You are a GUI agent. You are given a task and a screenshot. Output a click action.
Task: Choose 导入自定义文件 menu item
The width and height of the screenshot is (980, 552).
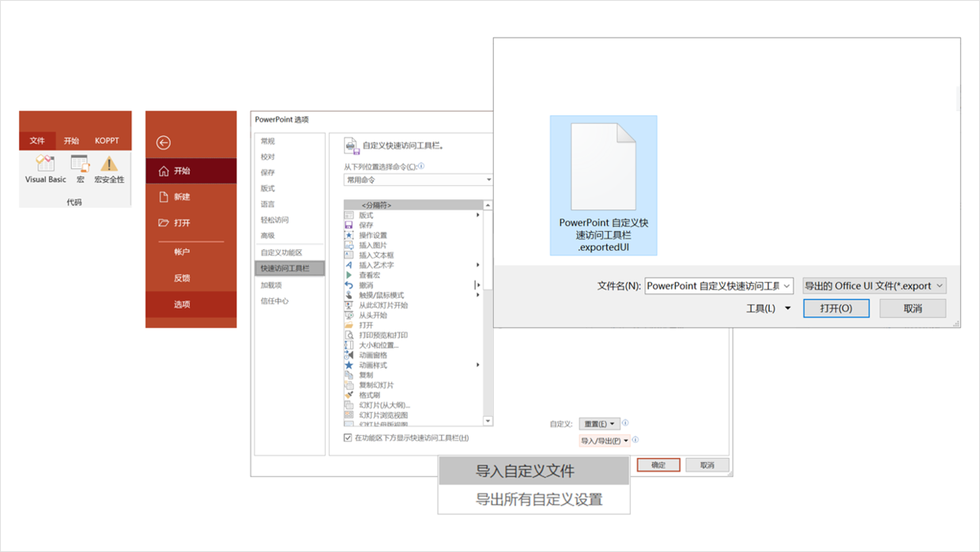pyautogui.click(x=533, y=471)
